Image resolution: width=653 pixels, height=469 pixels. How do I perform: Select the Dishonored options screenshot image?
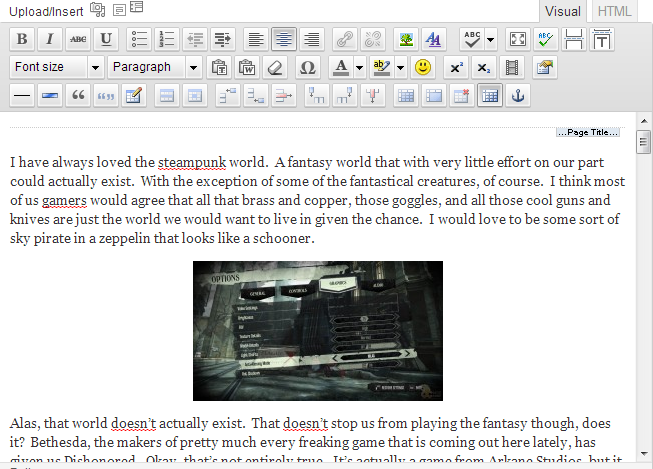click(318, 331)
